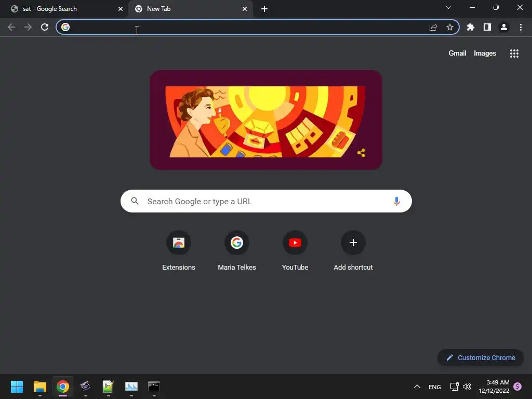The image size is (532, 399).
Task: Open the notepad chart app in taskbar
Action: point(108,387)
